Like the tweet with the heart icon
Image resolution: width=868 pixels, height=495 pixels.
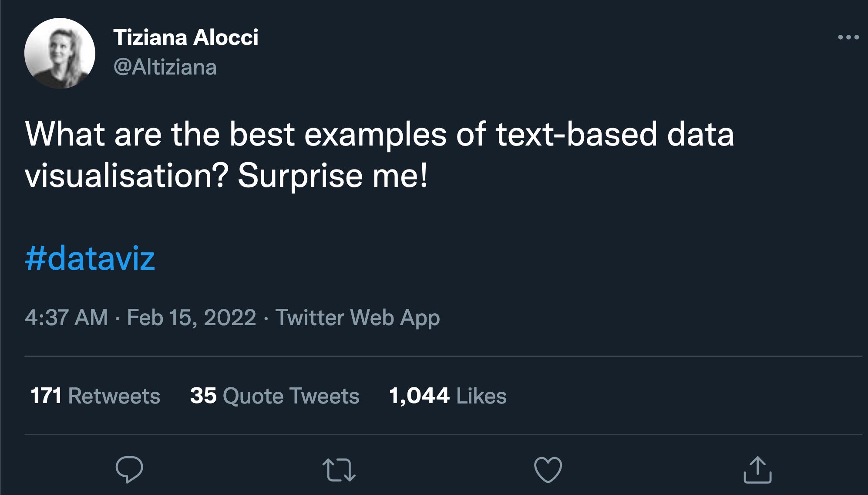pos(548,470)
